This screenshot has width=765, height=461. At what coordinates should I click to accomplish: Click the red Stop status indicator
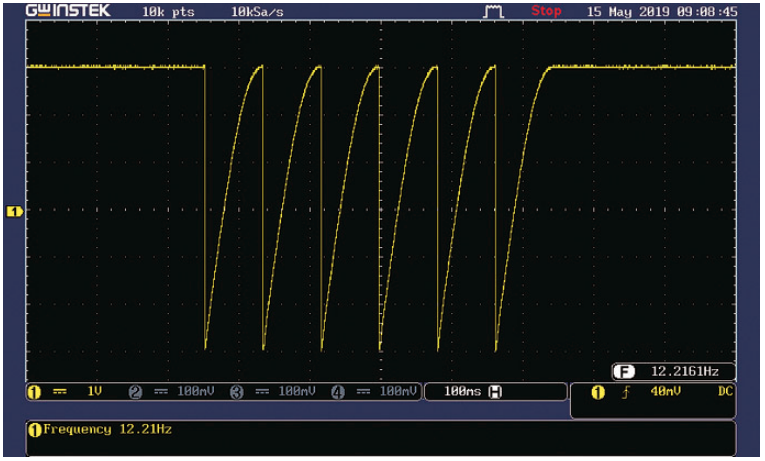click(x=546, y=11)
